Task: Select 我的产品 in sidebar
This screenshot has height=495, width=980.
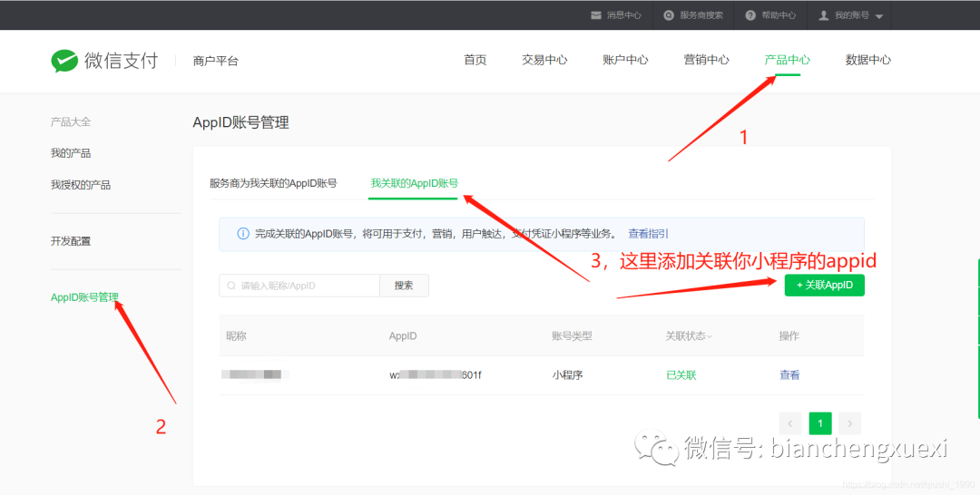Action: pos(71,153)
